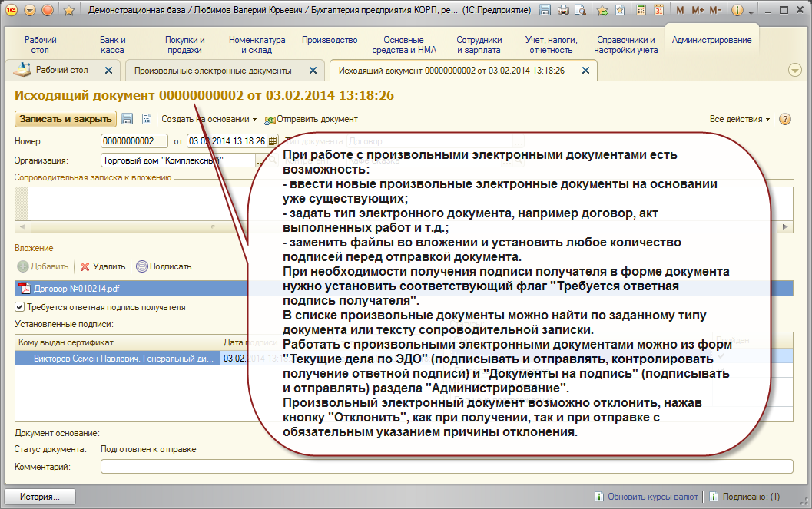The height and width of the screenshot is (509, 812).
Task: Close the Исходящий документ tab
Action: (585, 71)
